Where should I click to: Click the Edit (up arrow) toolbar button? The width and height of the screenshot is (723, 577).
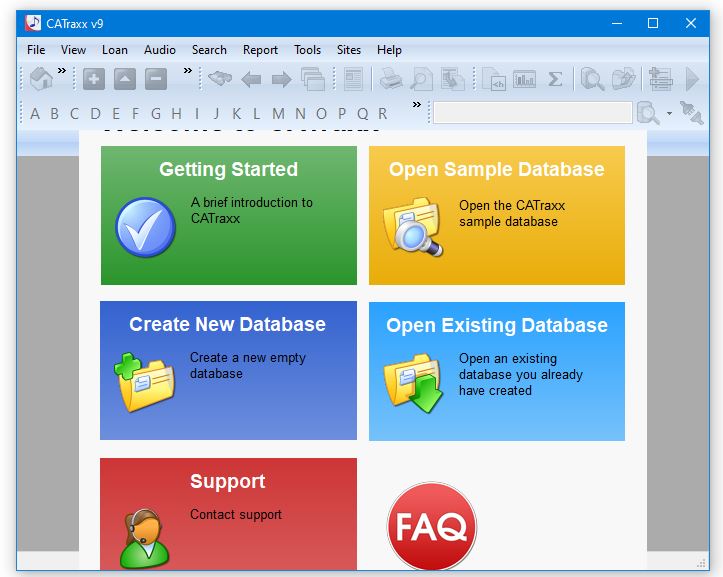click(124, 79)
